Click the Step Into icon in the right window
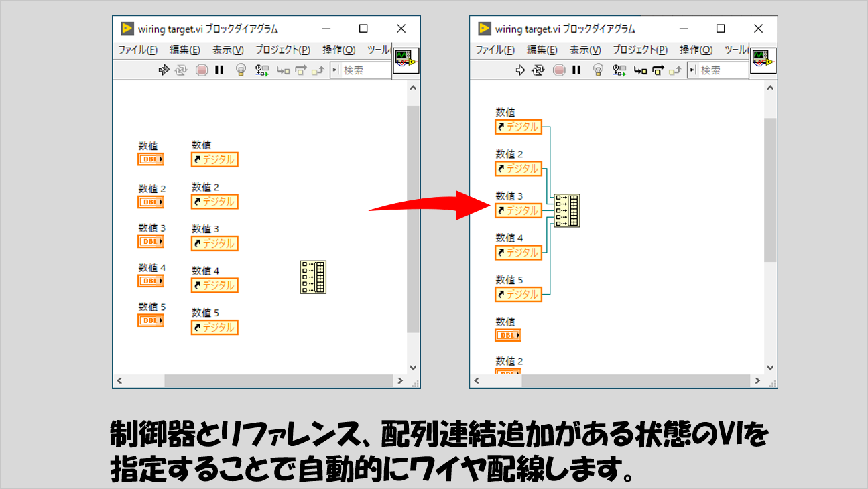The width and height of the screenshot is (868, 489). (x=641, y=70)
